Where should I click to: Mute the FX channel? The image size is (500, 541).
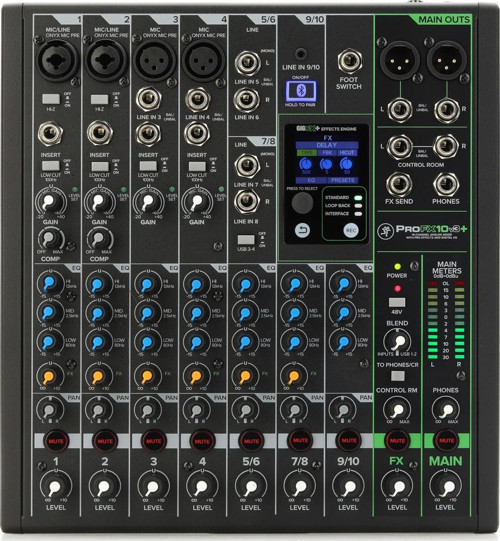[397, 441]
